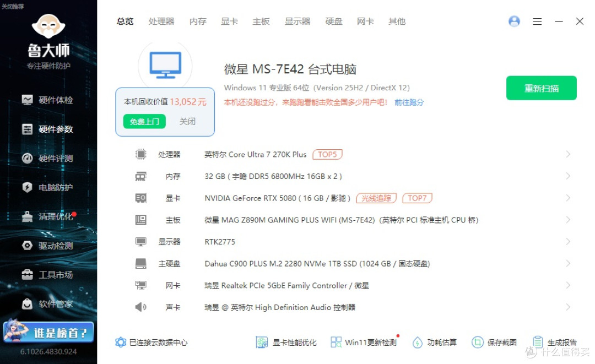Click Dahua C900 PLUS SSD text

pos(317,264)
